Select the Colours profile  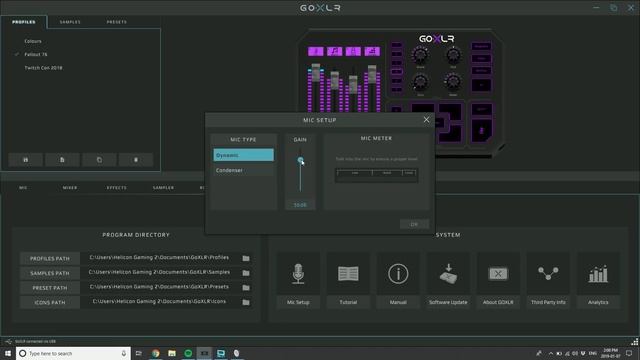(x=33, y=41)
